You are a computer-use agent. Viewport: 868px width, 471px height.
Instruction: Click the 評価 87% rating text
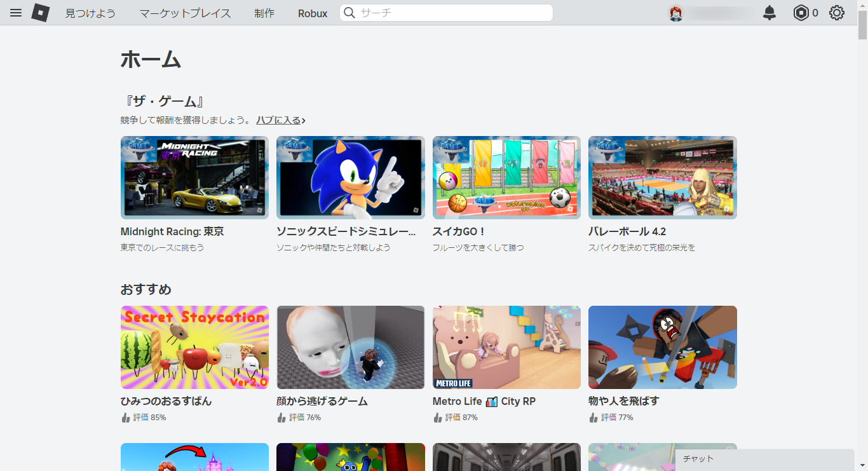(x=462, y=418)
